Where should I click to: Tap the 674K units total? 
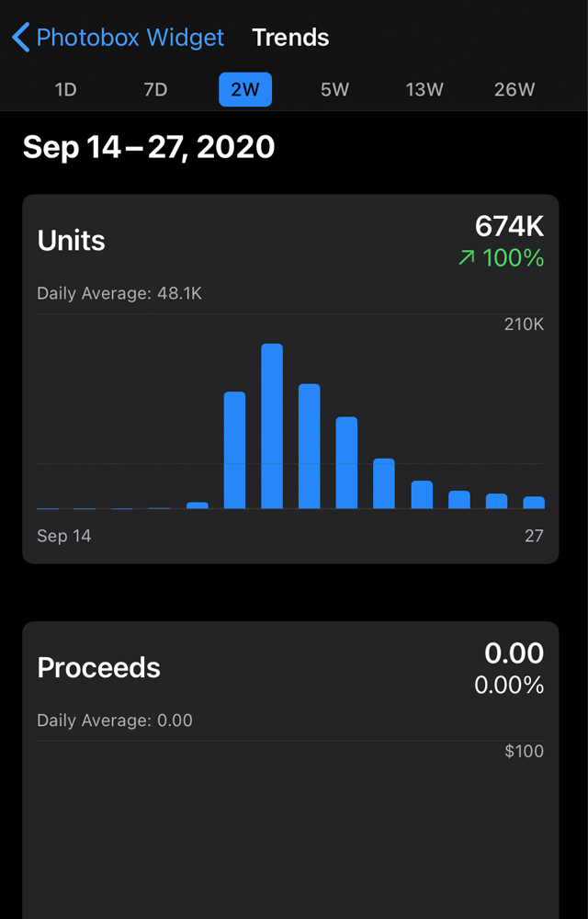point(510,227)
